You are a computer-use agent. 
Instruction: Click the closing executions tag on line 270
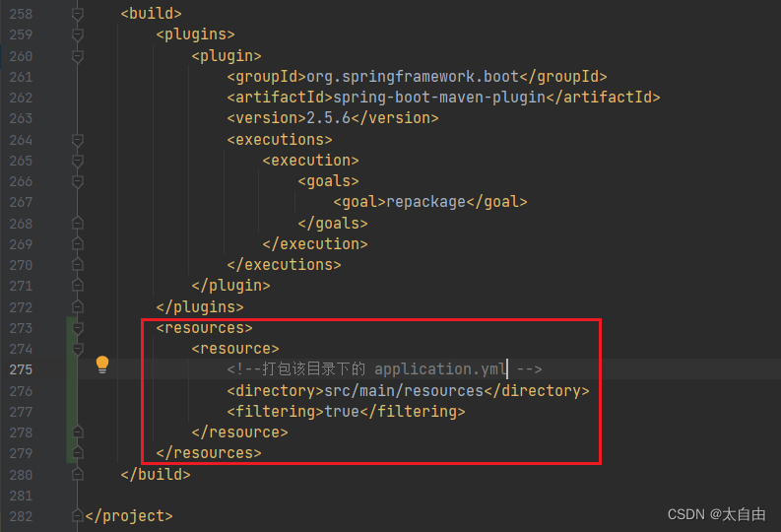tap(284, 264)
